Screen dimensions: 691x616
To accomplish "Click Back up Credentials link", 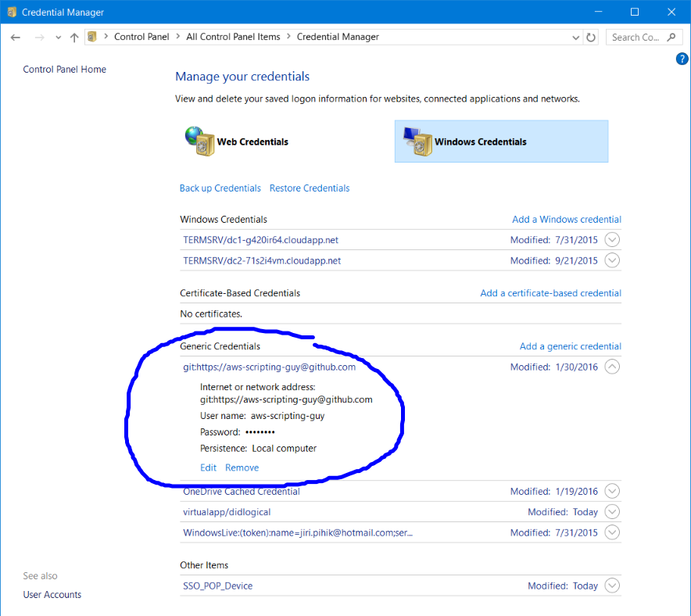I will (x=220, y=188).
